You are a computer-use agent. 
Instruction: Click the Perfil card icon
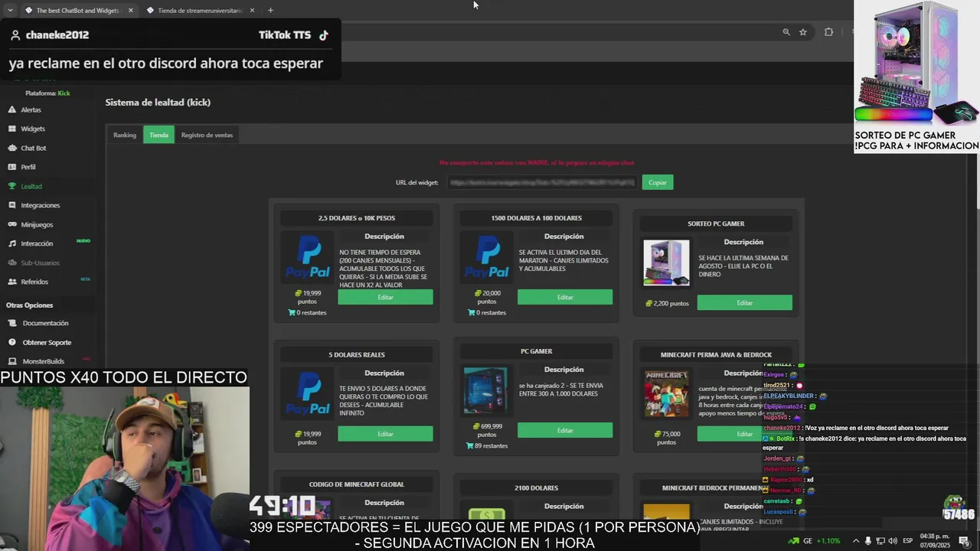click(12, 167)
